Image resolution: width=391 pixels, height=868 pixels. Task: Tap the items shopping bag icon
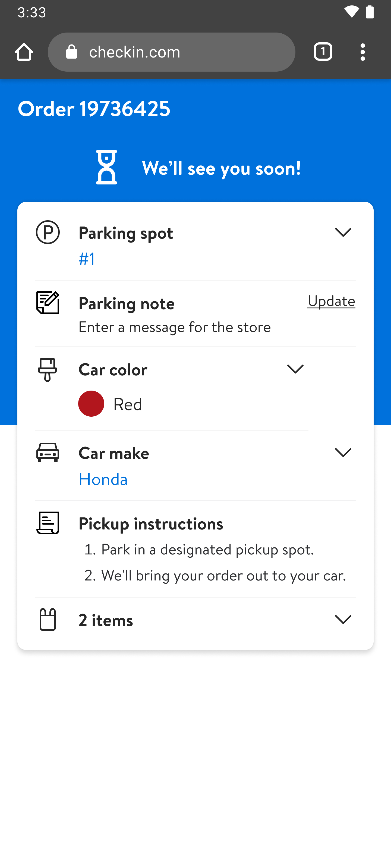coord(48,619)
